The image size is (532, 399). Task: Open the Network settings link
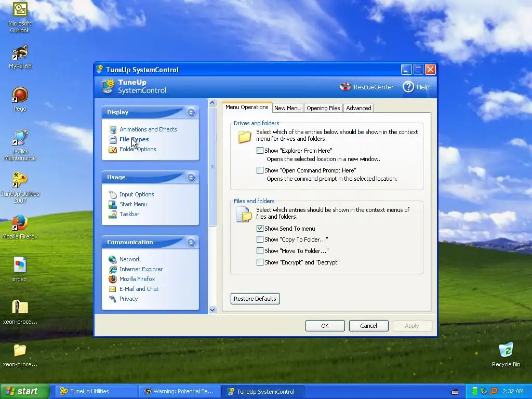(130, 259)
